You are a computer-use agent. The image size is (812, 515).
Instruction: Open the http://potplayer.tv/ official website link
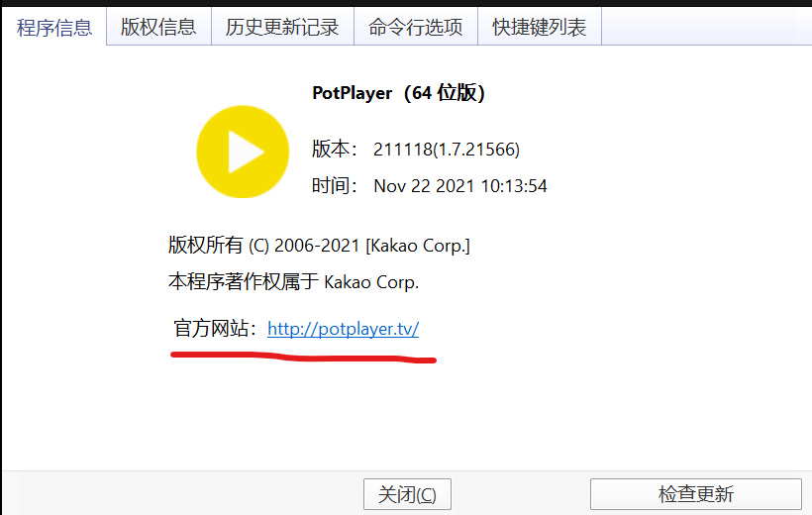coord(343,329)
